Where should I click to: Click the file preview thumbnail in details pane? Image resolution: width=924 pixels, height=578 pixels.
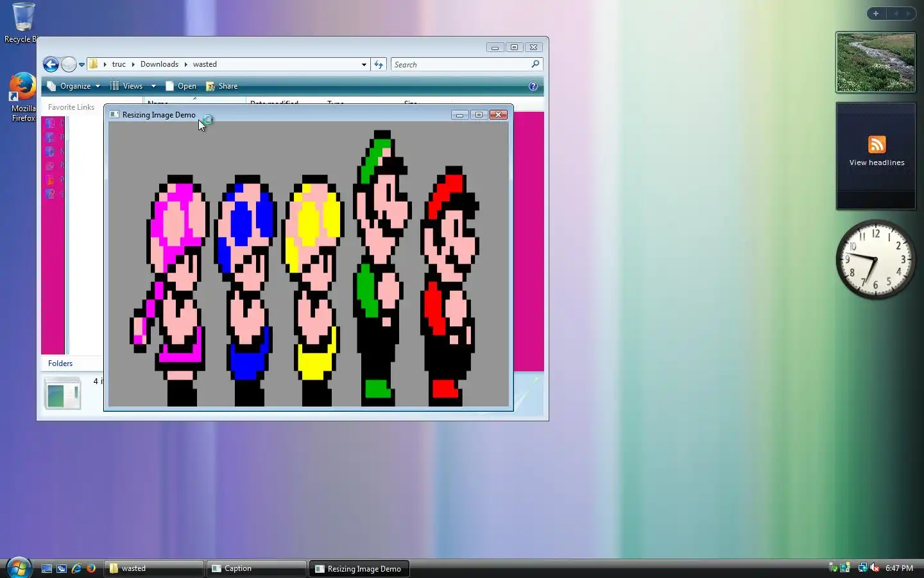tap(62, 393)
